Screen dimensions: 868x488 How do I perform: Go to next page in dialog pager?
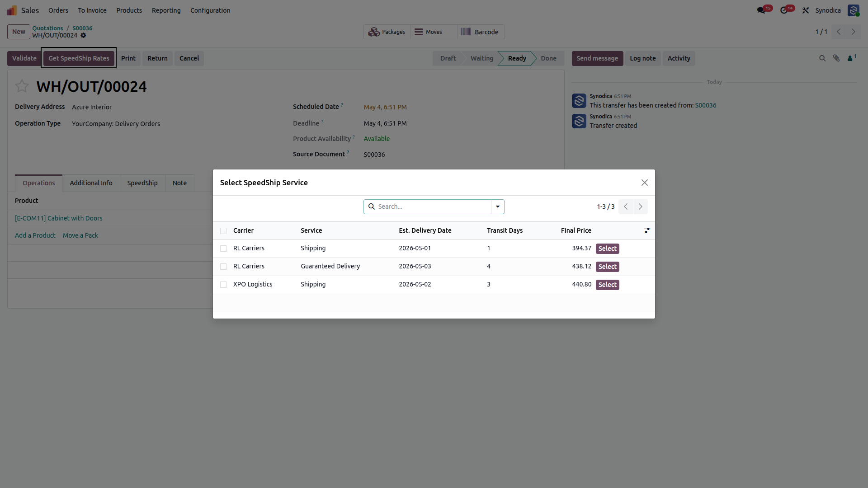(641, 206)
